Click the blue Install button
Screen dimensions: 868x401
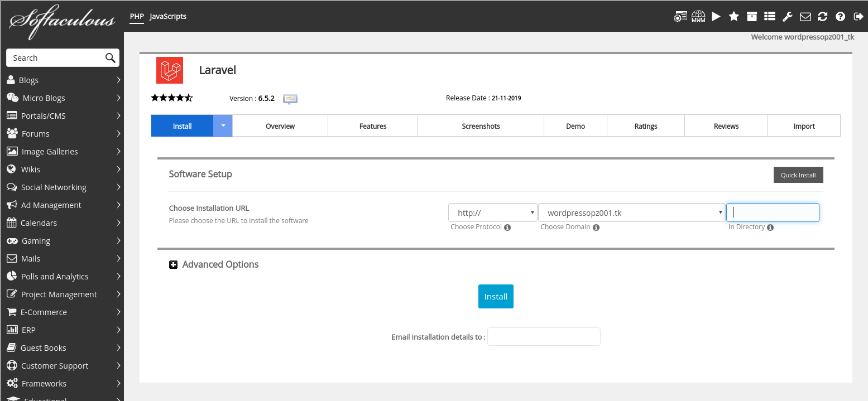click(x=496, y=297)
